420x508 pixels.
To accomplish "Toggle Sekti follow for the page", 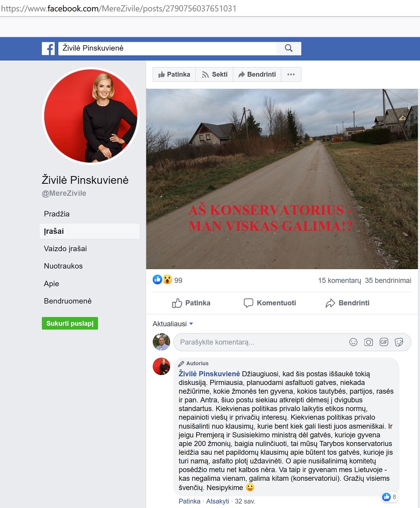I will click(215, 74).
